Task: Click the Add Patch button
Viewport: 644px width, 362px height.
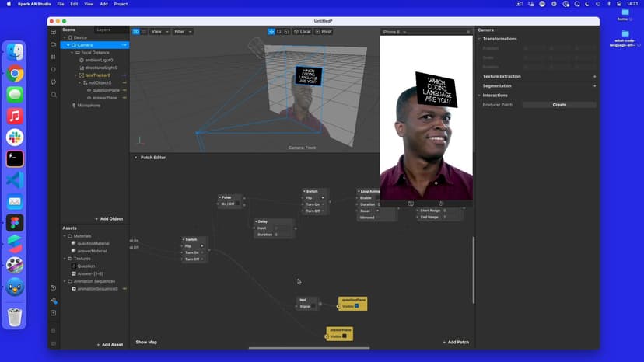Action: coord(456,343)
